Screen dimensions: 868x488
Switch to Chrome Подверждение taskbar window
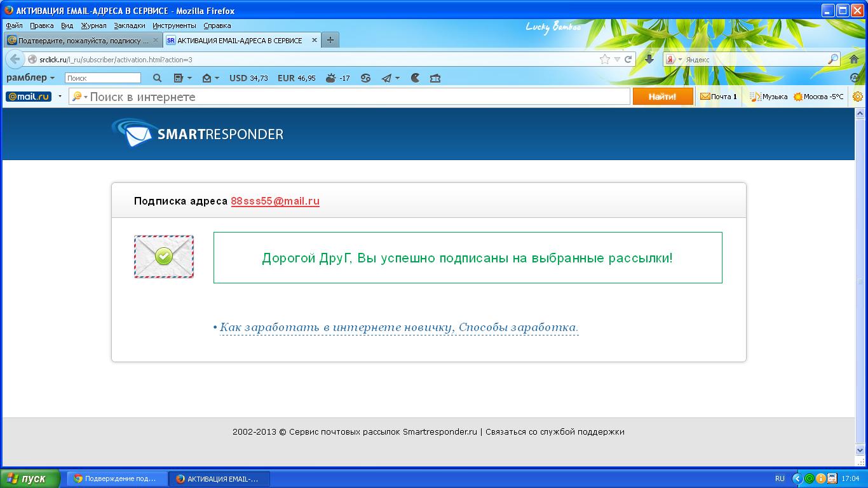(118, 478)
